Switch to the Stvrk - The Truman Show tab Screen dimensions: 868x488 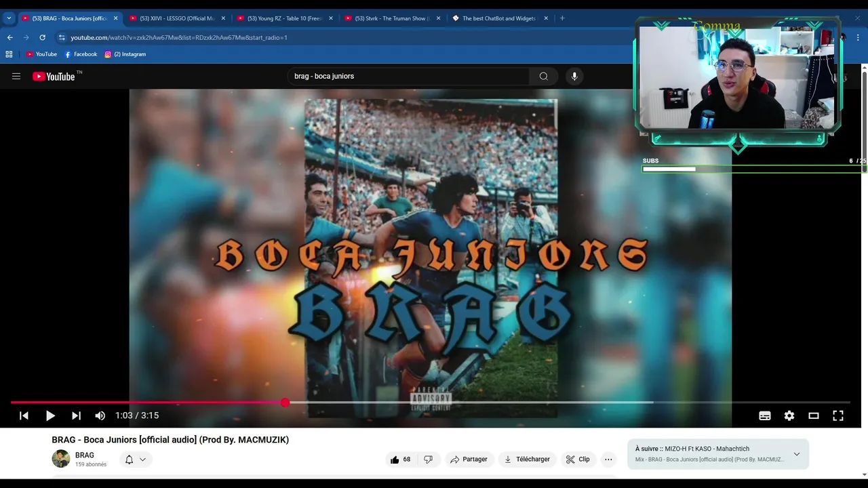click(x=393, y=18)
